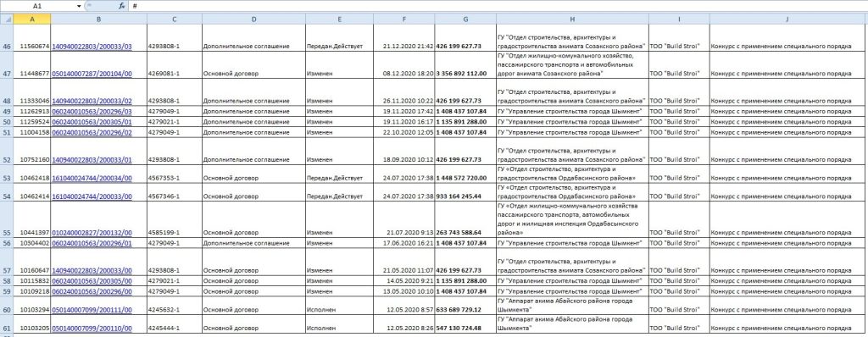
Task: Click the Select All corner triangle
Action: click(x=6, y=19)
